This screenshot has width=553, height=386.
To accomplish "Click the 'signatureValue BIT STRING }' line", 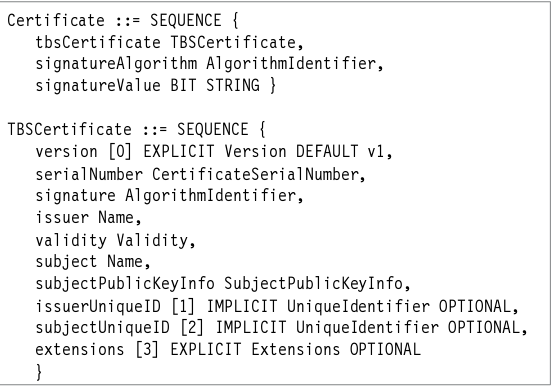I will pos(156,85).
